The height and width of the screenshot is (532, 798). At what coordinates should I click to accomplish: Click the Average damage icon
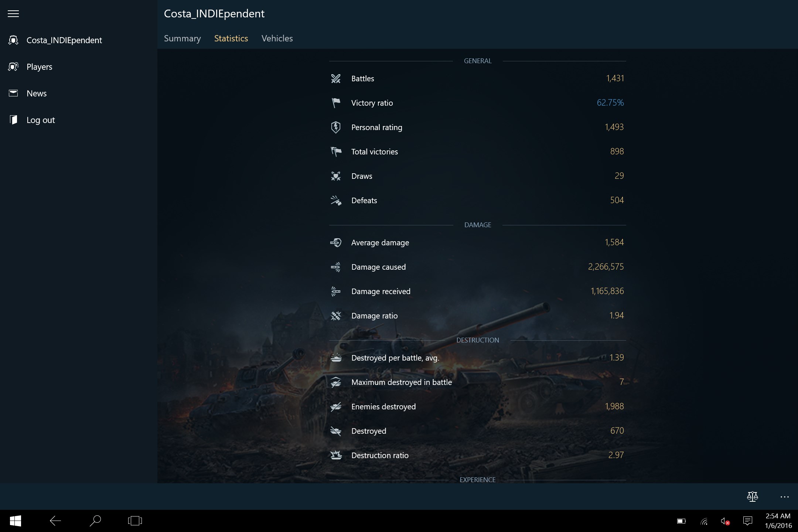click(x=336, y=242)
